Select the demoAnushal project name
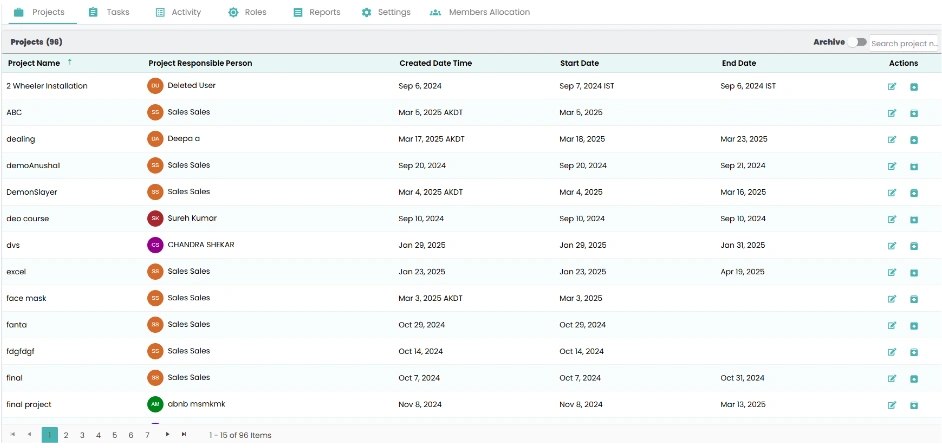Viewport: 942px width, 448px height. tap(33, 166)
